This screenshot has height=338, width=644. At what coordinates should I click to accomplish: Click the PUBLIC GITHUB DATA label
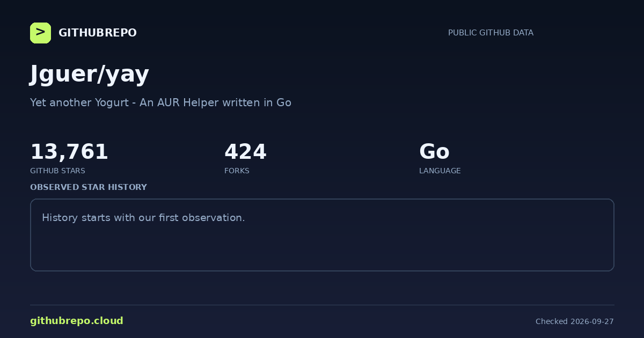[491, 33]
